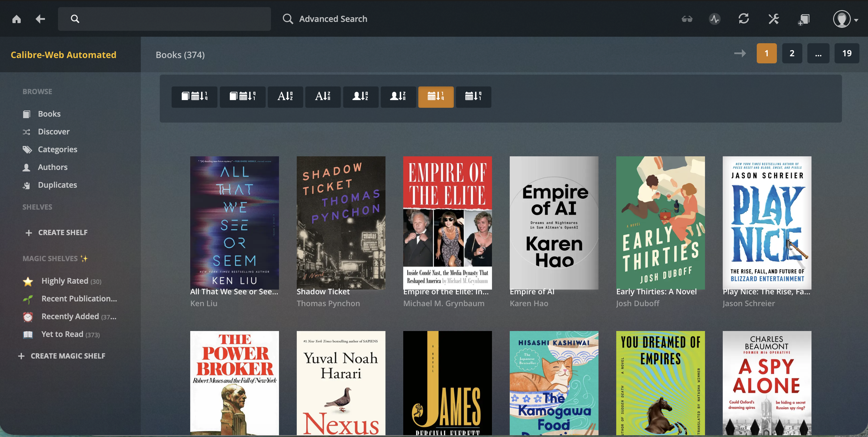Select the highlighted calendar sort 1-9 button
Screen dimensions: 868x437
pyautogui.click(x=436, y=97)
